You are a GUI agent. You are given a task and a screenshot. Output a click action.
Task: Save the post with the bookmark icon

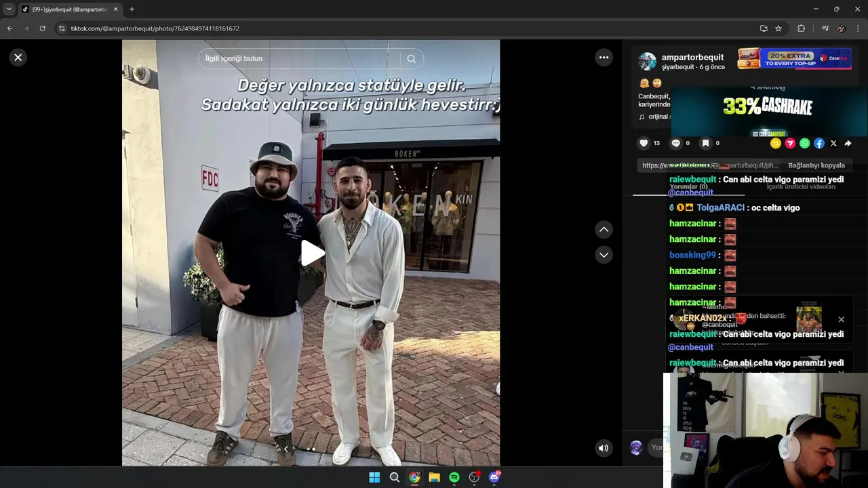(705, 143)
